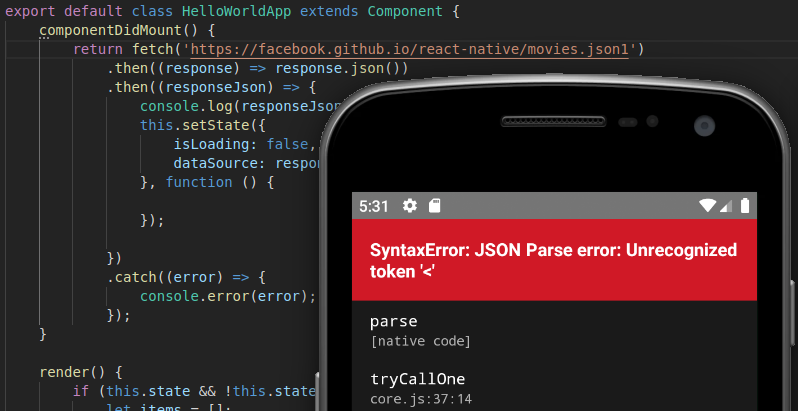This screenshot has width=798, height=411.
Task: Click the SD card icon in status bar
Action: (x=434, y=206)
